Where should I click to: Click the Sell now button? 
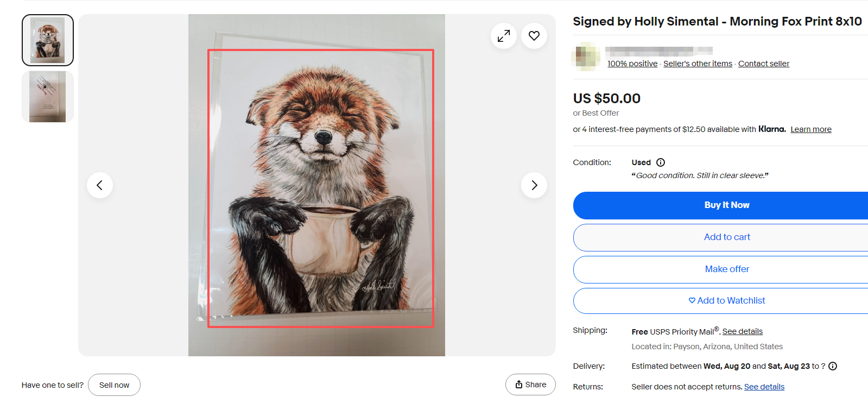[114, 385]
